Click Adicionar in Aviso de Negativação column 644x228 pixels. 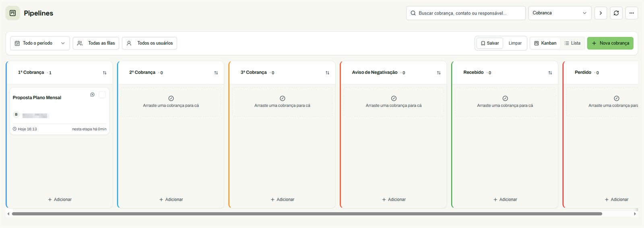coord(394,199)
